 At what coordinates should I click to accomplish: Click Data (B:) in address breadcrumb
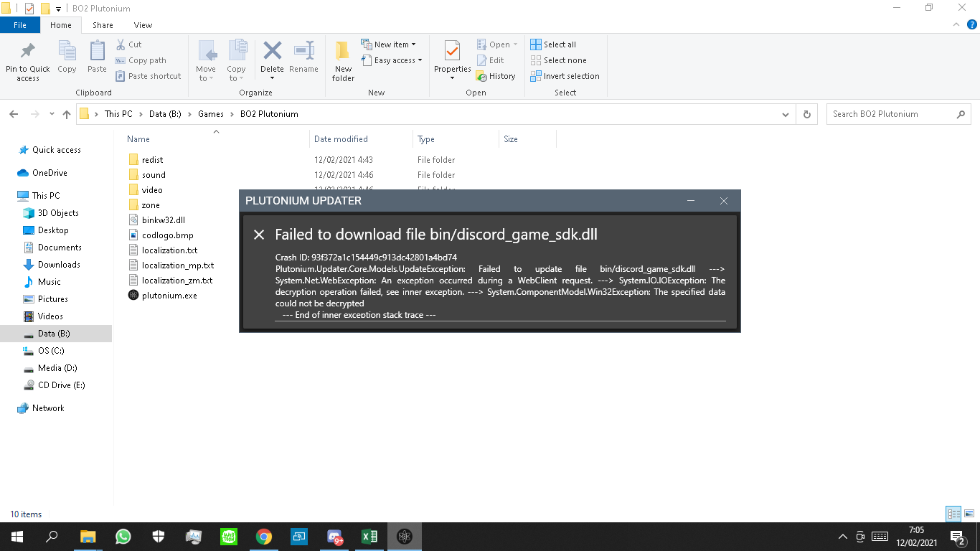(x=164, y=114)
